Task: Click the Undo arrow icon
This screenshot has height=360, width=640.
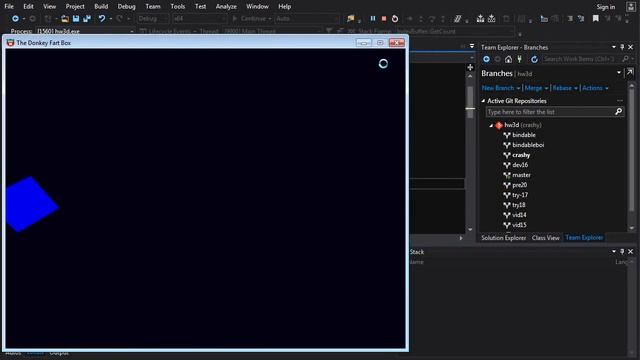Action: (x=102, y=18)
